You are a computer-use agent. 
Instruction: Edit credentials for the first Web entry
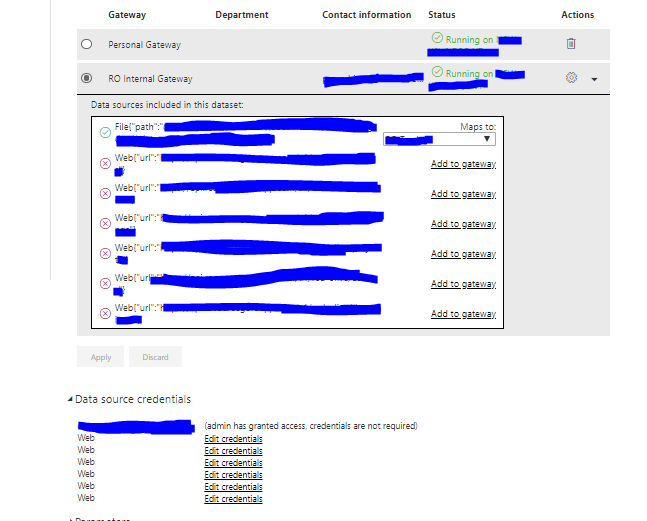(x=233, y=439)
